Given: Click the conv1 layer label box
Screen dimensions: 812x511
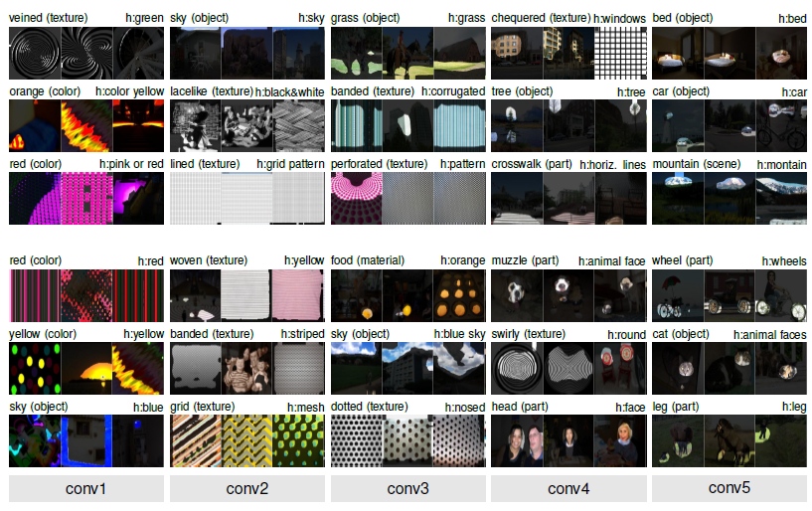Looking at the screenshot, I should (86, 488).
